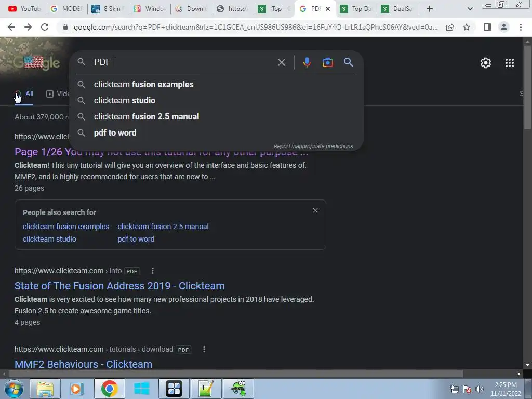Submit search with magnifier button
532x399 pixels.
pyautogui.click(x=348, y=62)
